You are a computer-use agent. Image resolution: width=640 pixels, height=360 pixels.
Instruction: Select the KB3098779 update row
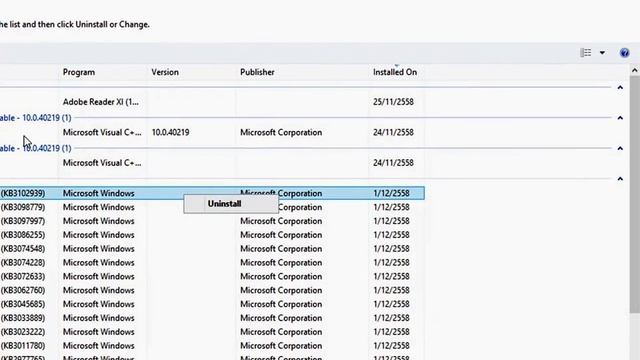click(212, 207)
